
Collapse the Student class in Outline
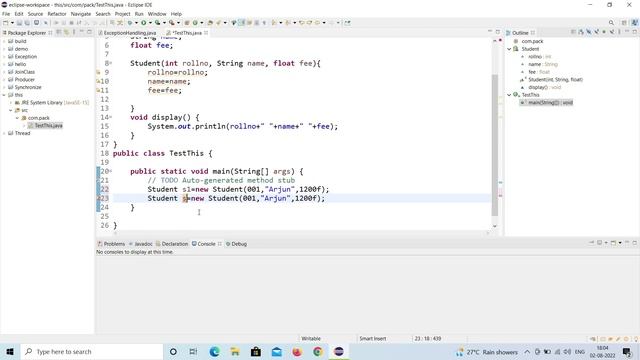pyautogui.click(x=509, y=49)
